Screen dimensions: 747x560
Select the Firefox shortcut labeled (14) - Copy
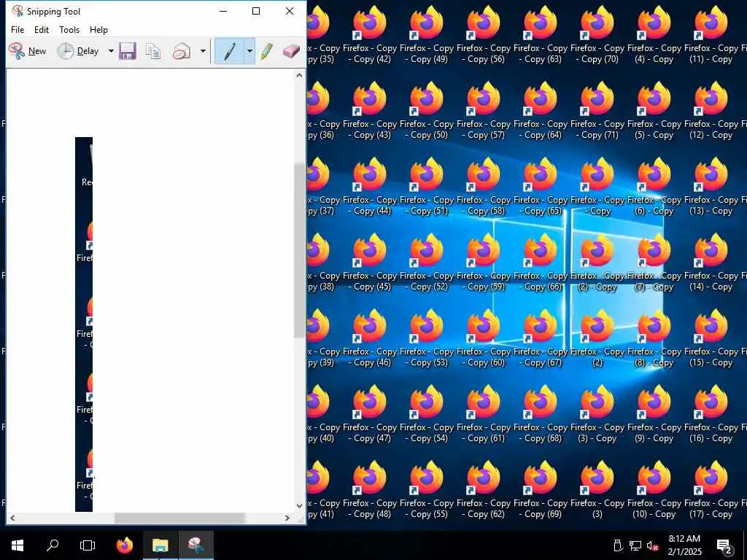711,262
